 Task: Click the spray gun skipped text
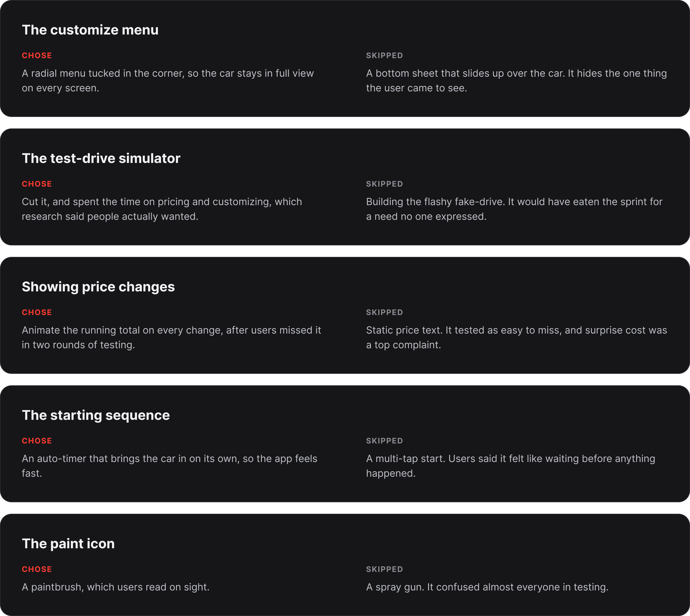487,587
